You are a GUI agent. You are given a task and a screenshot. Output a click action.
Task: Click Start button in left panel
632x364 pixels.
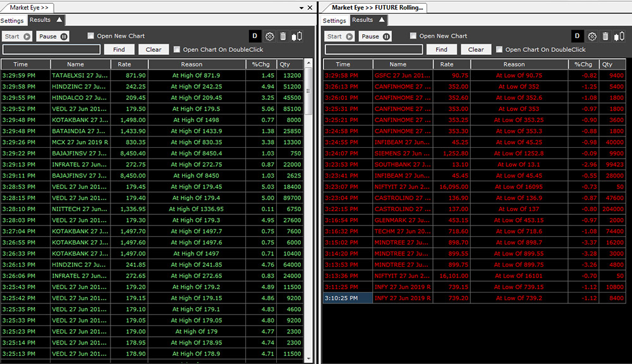(17, 36)
